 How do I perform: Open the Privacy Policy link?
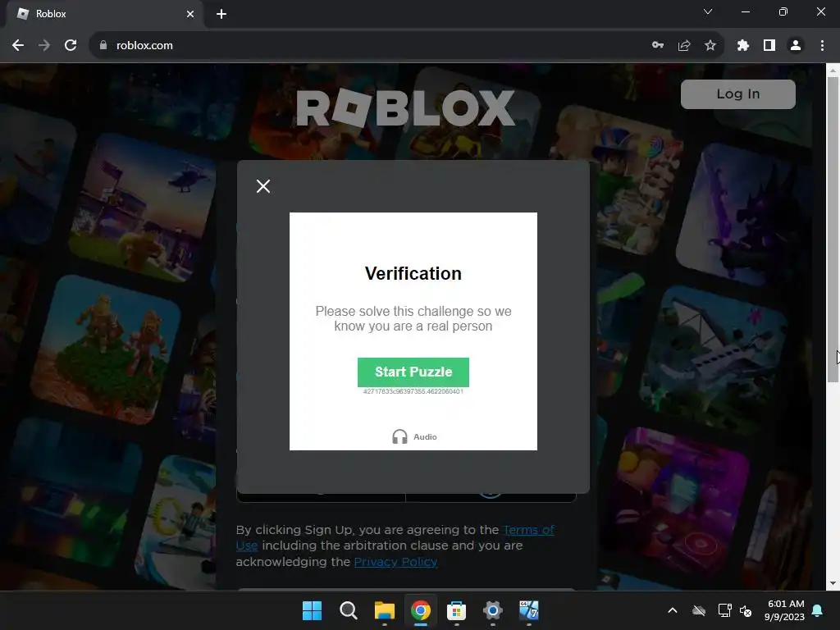click(x=395, y=561)
